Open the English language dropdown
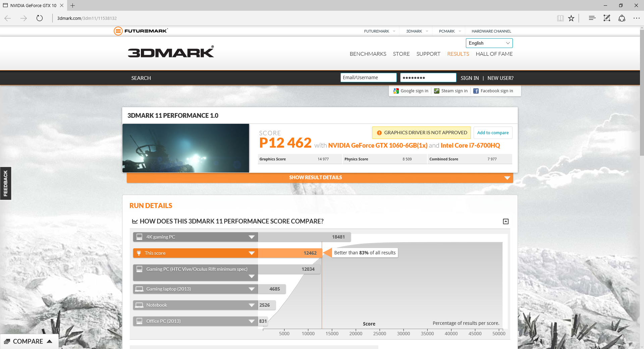644x349 pixels. coord(489,43)
